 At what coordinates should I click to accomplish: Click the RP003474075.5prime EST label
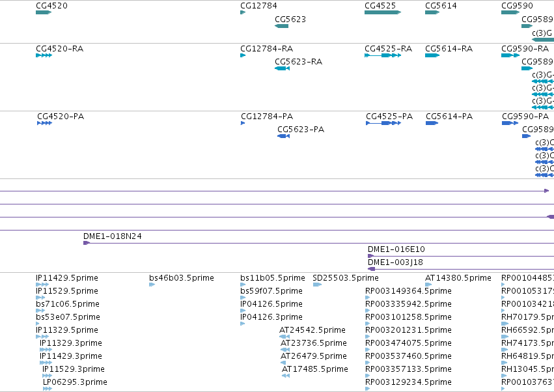[408, 343]
